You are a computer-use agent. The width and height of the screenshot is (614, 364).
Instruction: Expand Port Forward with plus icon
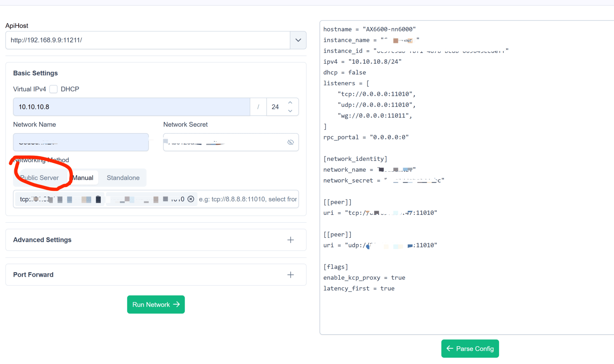290,274
